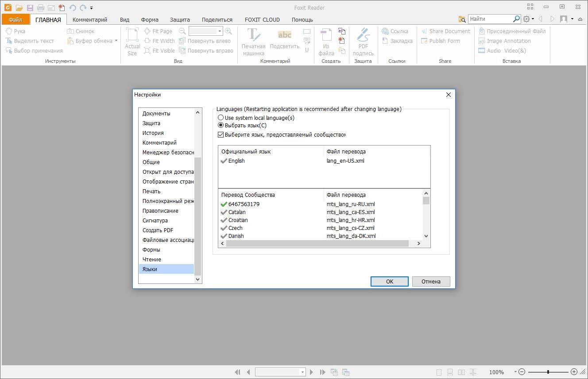Switch to the FOXIT CLOUD tab
This screenshot has height=379, width=588.
(x=262, y=19)
